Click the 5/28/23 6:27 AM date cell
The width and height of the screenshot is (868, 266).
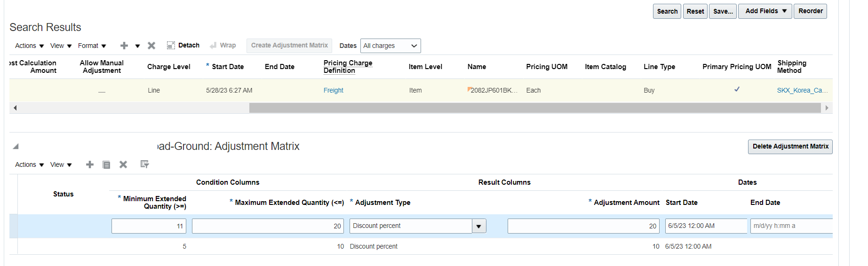229,90
